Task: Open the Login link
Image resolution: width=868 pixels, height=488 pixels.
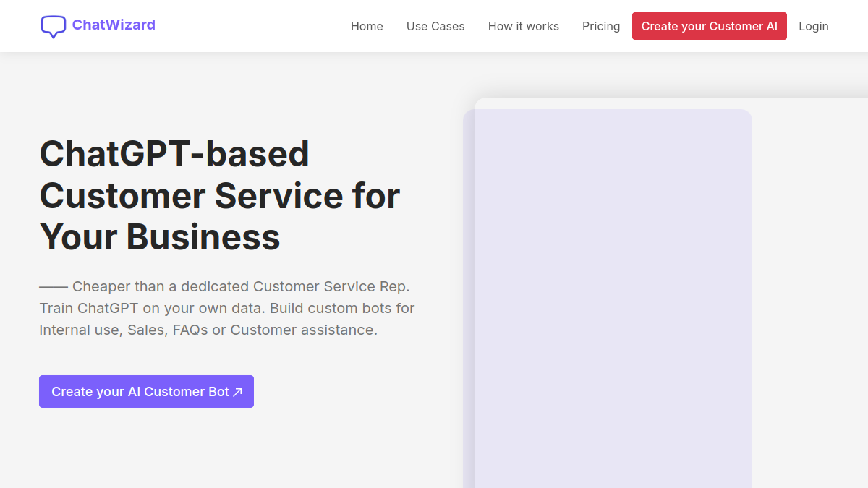Action: click(814, 26)
